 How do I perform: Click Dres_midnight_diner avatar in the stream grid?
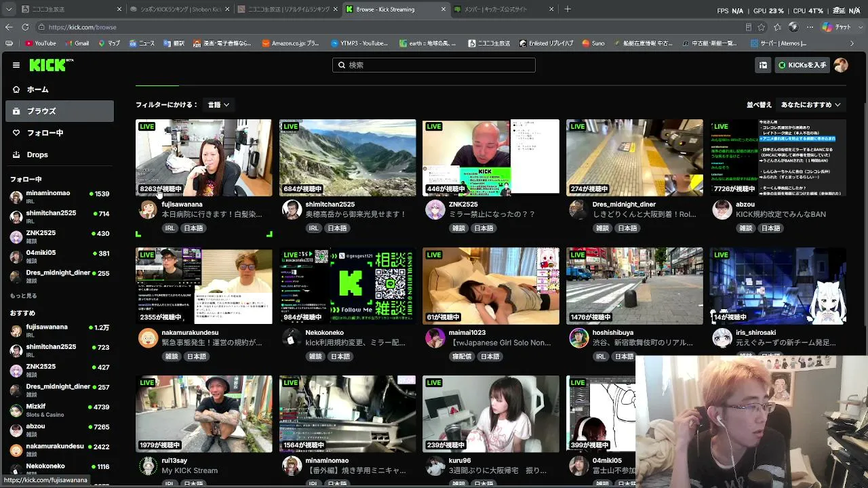(x=578, y=209)
